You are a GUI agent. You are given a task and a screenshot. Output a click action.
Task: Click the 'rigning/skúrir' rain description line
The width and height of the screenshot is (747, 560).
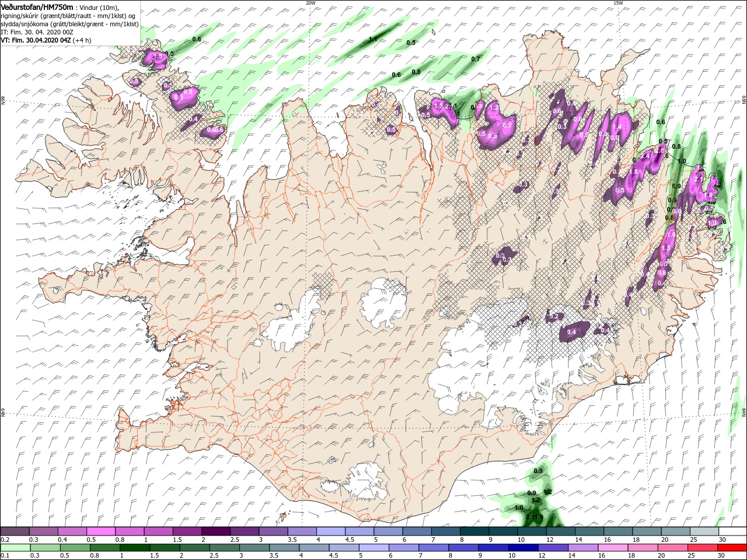tap(68, 15)
